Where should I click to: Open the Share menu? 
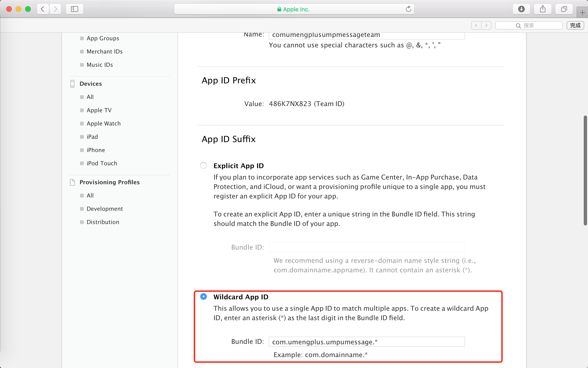pos(543,9)
